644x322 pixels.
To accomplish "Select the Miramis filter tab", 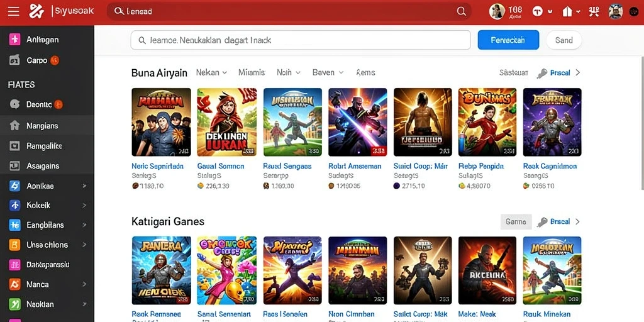I will coord(252,72).
